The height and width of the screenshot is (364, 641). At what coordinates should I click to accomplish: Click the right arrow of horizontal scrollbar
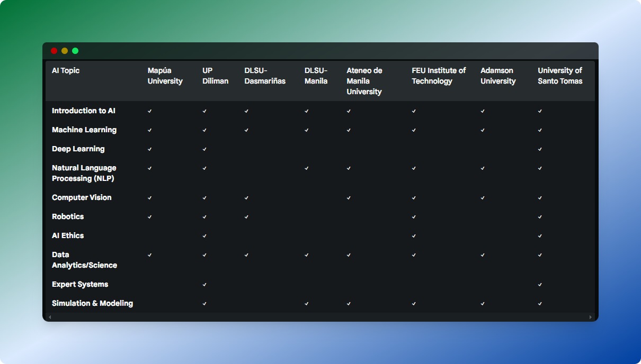point(591,317)
